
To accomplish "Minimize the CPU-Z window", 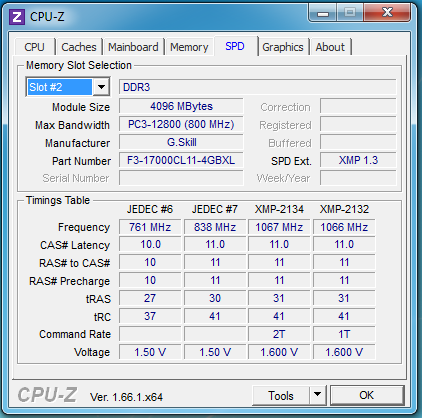I will (323, 13).
